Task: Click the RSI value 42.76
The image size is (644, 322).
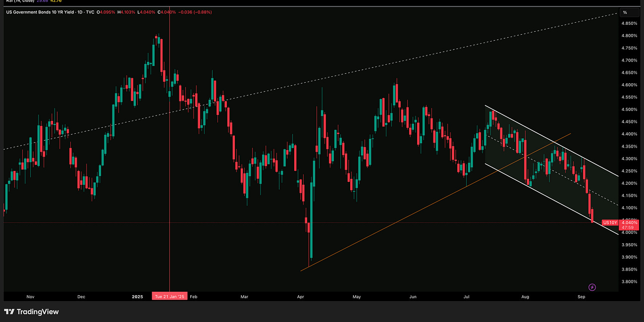Action: coord(56,2)
